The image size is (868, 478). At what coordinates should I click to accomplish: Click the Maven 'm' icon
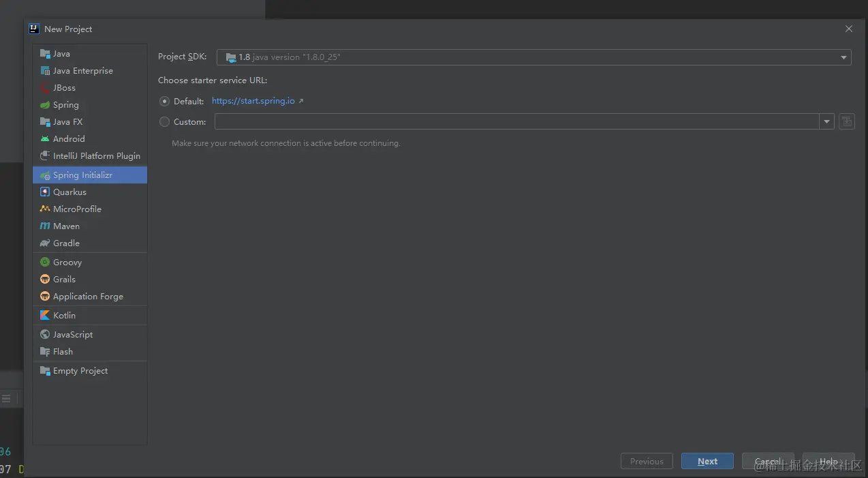click(x=45, y=226)
